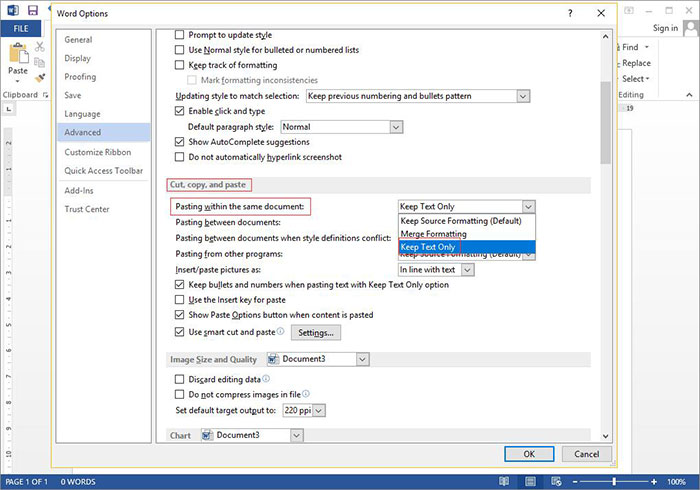Switch to Print Layout view icon

tap(530, 481)
